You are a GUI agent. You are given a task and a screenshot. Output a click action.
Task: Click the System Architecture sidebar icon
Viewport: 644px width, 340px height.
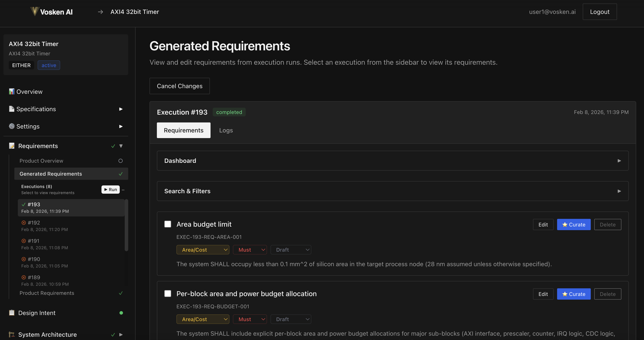12,335
